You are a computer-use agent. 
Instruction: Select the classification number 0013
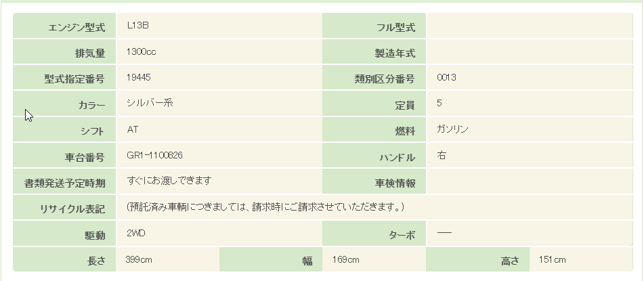point(447,77)
